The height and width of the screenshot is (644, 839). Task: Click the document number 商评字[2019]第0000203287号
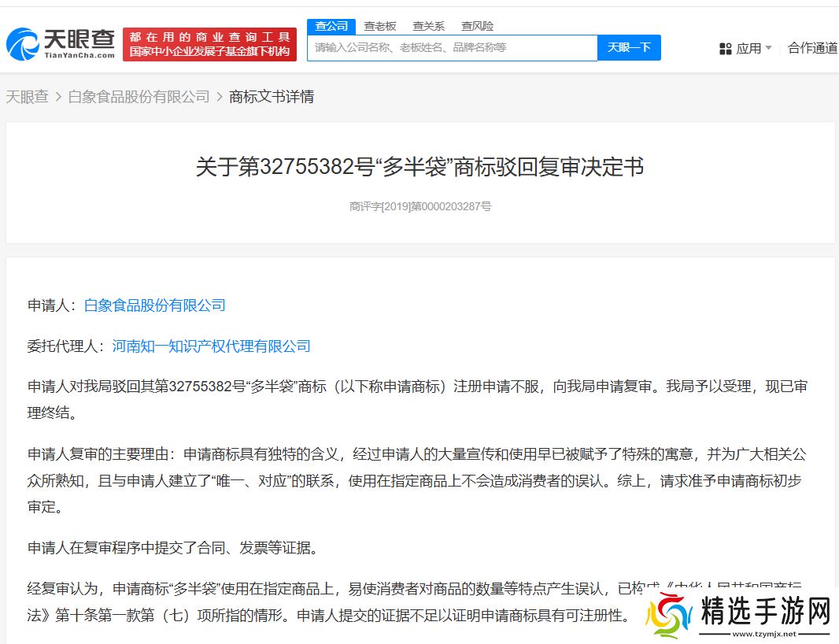click(x=420, y=207)
